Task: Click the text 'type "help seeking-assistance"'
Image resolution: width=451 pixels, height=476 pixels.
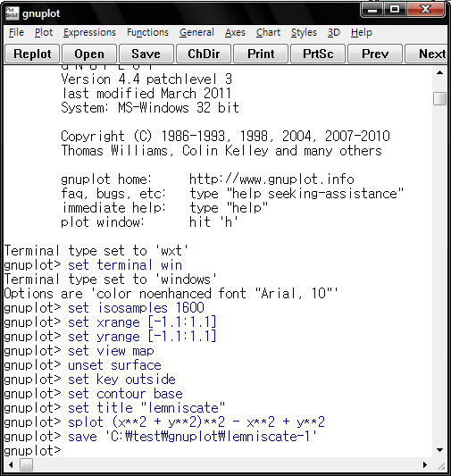Action: [x=296, y=194]
